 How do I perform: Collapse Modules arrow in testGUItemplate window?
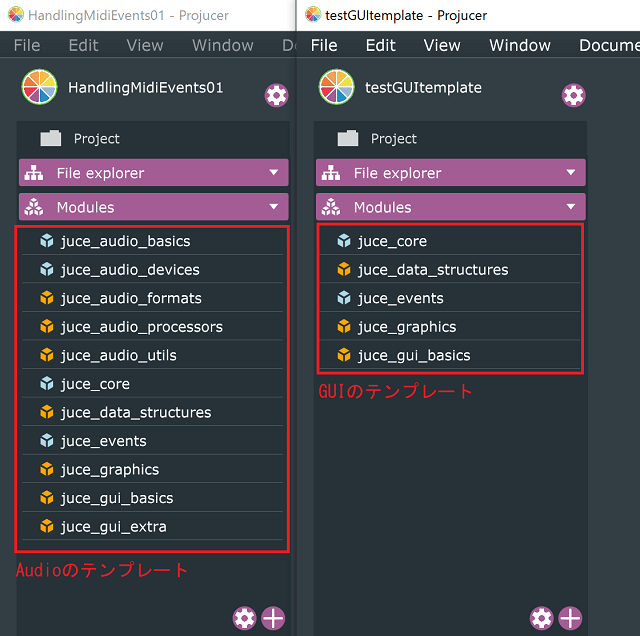coord(571,207)
